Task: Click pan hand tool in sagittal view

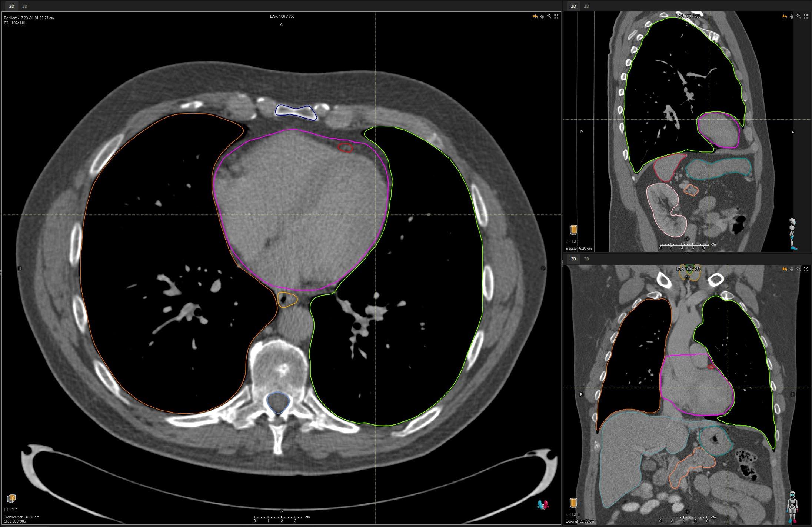Action: [x=792, y=16]
